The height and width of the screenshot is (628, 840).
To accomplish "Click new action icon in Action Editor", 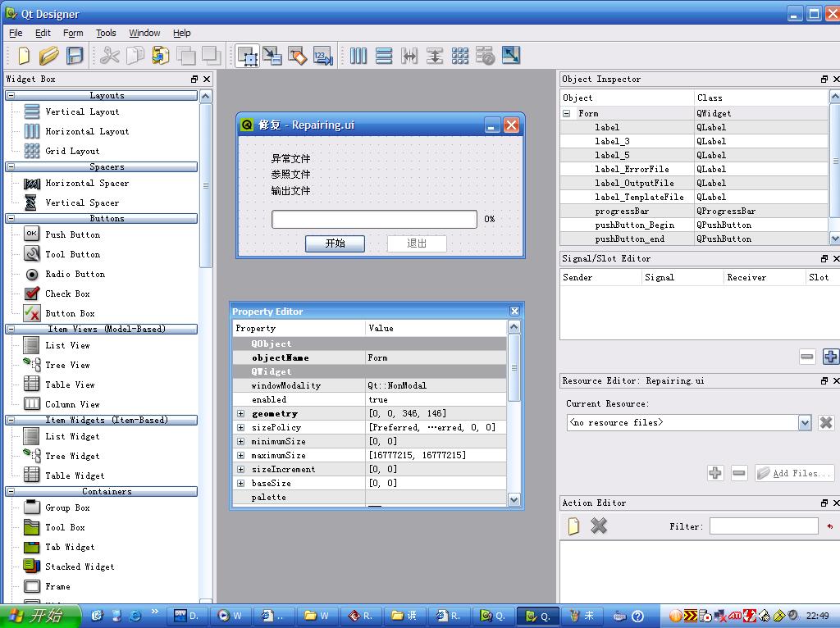I will click(x=573, y=526).
